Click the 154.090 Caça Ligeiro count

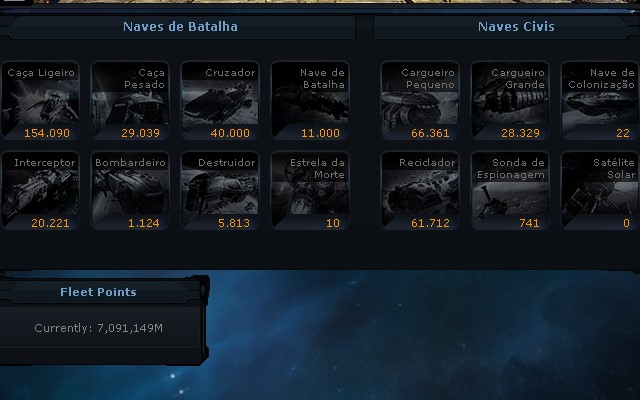pyautogui.click(x=47, y=133)
